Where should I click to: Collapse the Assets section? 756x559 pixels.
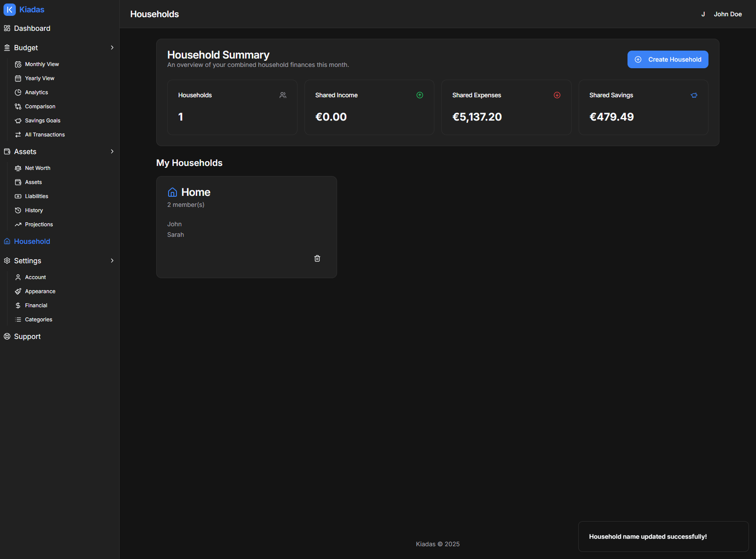pyautogui.click(x=113, y=151)
